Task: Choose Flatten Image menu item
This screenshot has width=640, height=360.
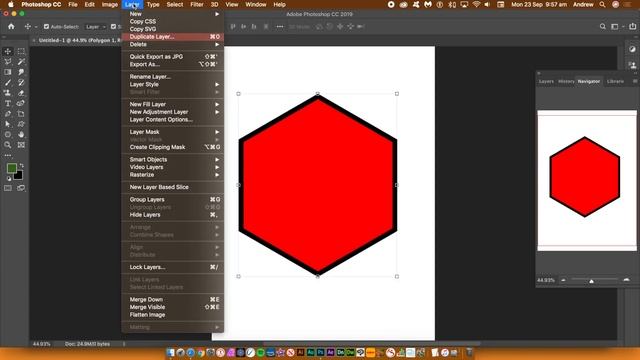Action: tap(173, 315)
